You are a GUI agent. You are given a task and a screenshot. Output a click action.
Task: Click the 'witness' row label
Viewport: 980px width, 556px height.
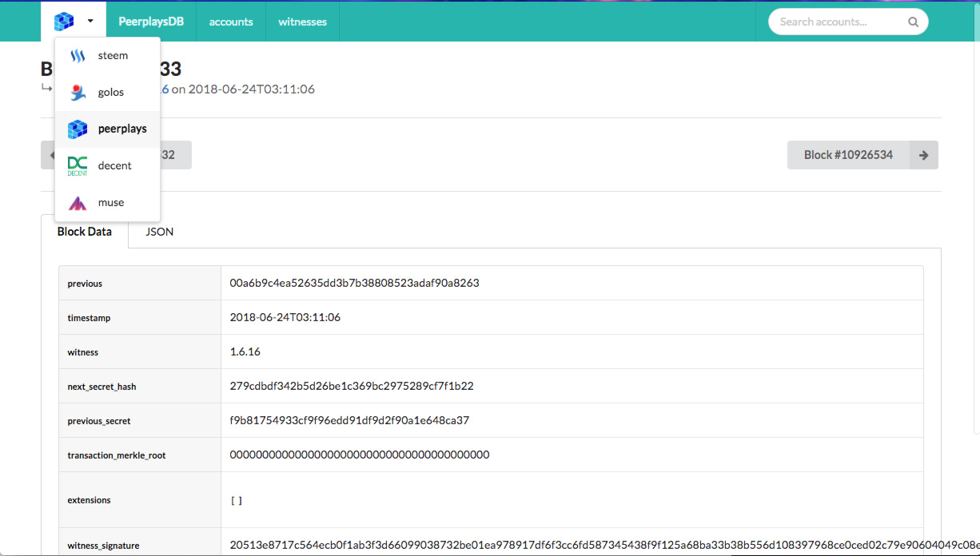click(83, 352)
